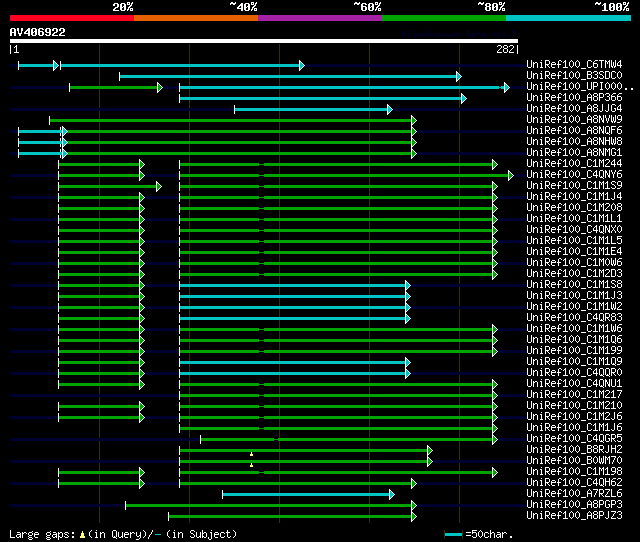The height and width of the screenshot is (542, 640).
Task: Click the yellow gap marker on B8RJH2 row
Action: tap(251, 454)
